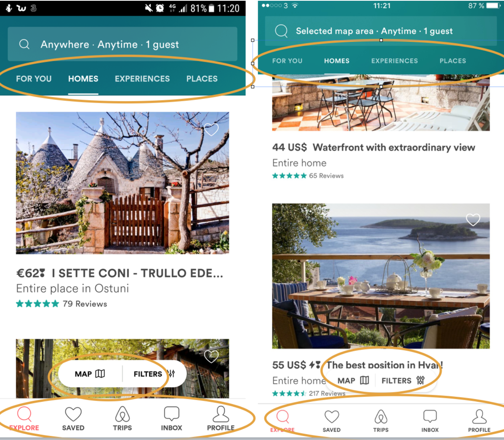Toggle heart on left phone's second listing photo
Screen dimensions: 504x440
211,356
